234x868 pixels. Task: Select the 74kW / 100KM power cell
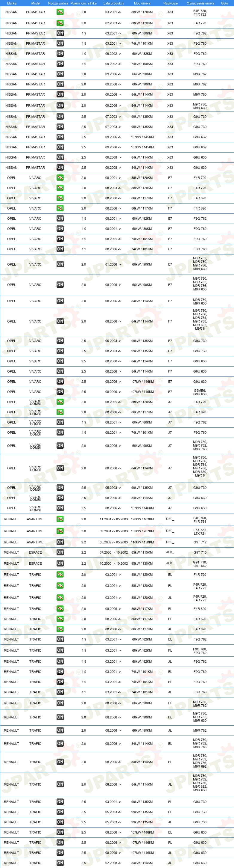click(142, 64)
